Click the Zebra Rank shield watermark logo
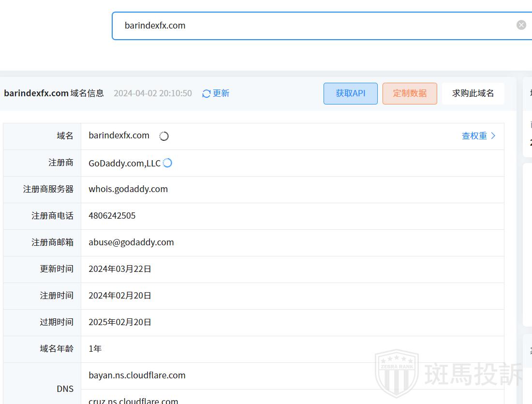The image size is (532, 404). coord(397,374)
